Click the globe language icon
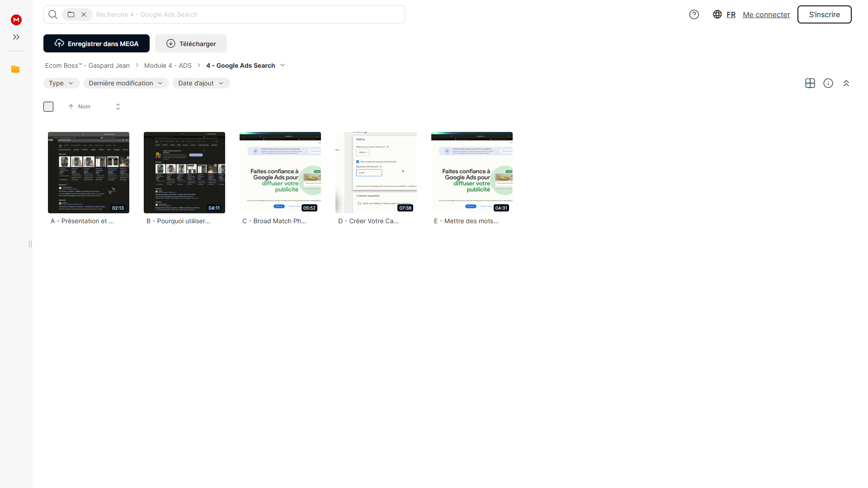This screenshot has height=488, width=868. [x=717, y=14]
